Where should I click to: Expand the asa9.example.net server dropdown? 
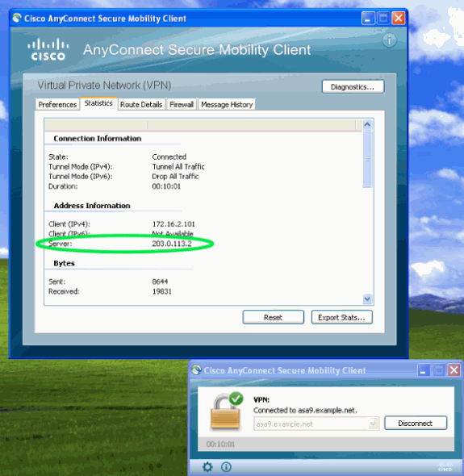click(x=374, y=424)
